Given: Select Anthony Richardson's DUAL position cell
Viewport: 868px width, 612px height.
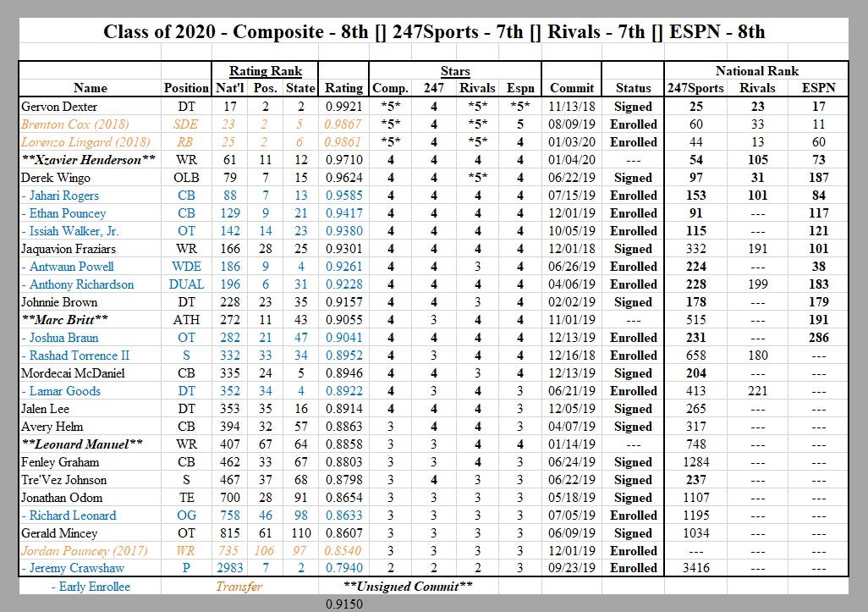Looking at the screenshot, I should (x=186, y=284).
